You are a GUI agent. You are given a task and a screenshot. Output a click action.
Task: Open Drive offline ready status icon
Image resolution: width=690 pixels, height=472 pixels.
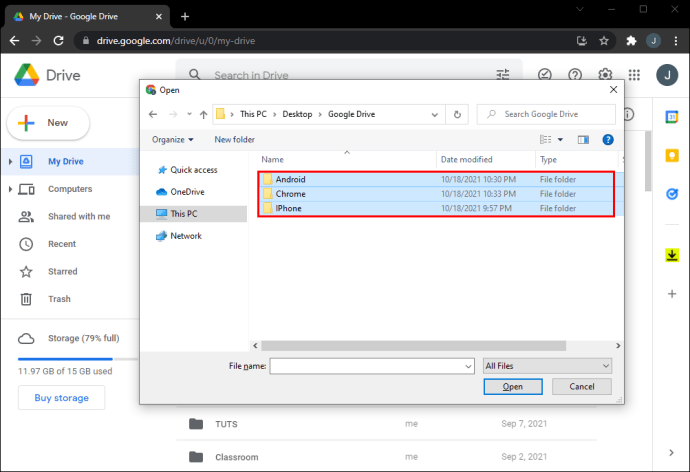click(x=545, y=75)
